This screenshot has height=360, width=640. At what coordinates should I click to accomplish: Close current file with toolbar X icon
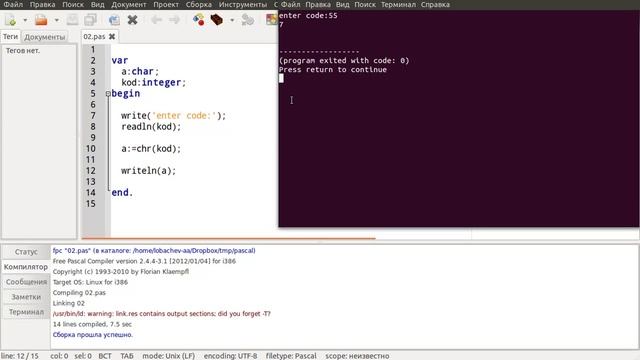[132, 20]
